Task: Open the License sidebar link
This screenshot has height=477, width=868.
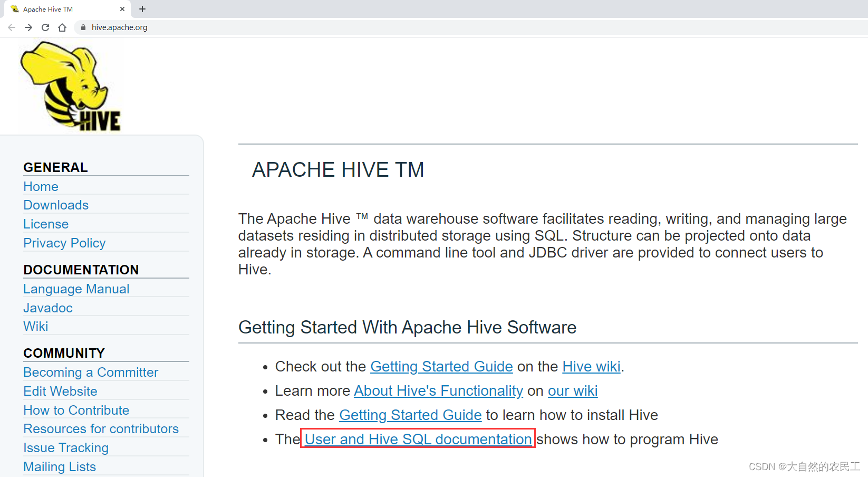Action: [46, 224]
